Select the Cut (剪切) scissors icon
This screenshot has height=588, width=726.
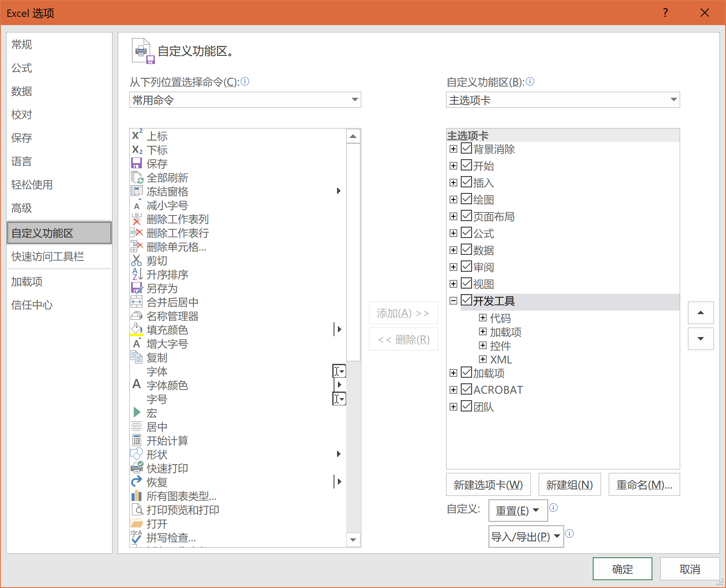tap(136, 260)
